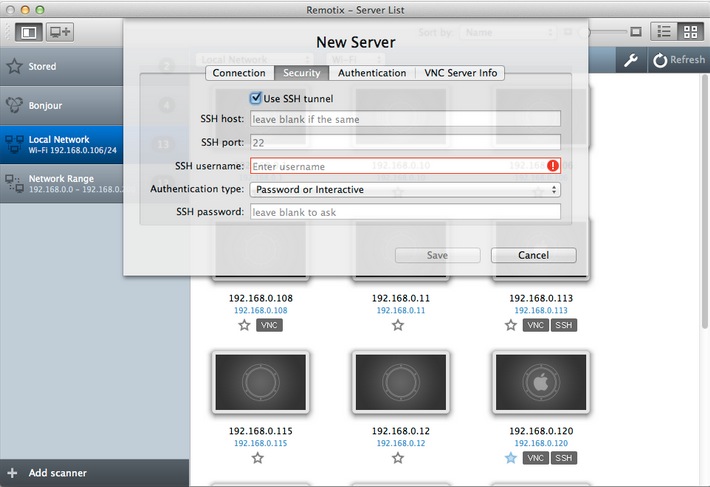710x487 pixels.
Task: Click the thumbnail size slider
Action: tap(610, 32)
